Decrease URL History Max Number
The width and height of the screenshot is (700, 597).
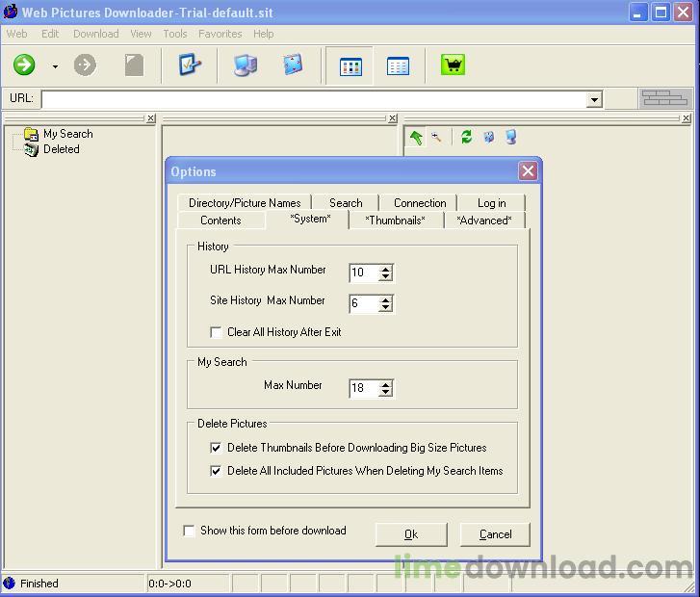[x=385, y=276]
